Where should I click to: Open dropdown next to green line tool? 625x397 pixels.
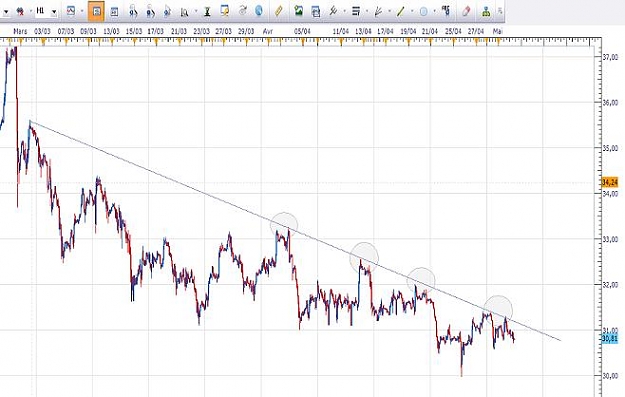(412, 12)
